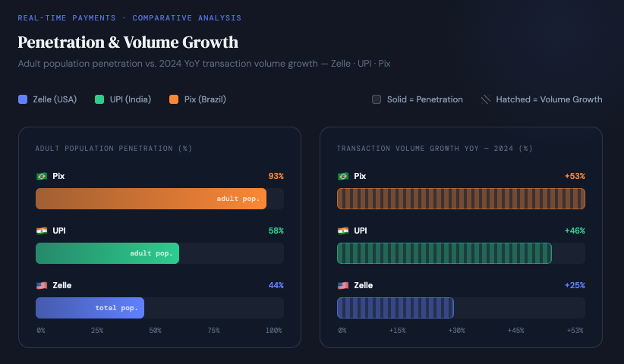Select the blue Zelle penetration bar

(x=90, y=308)
